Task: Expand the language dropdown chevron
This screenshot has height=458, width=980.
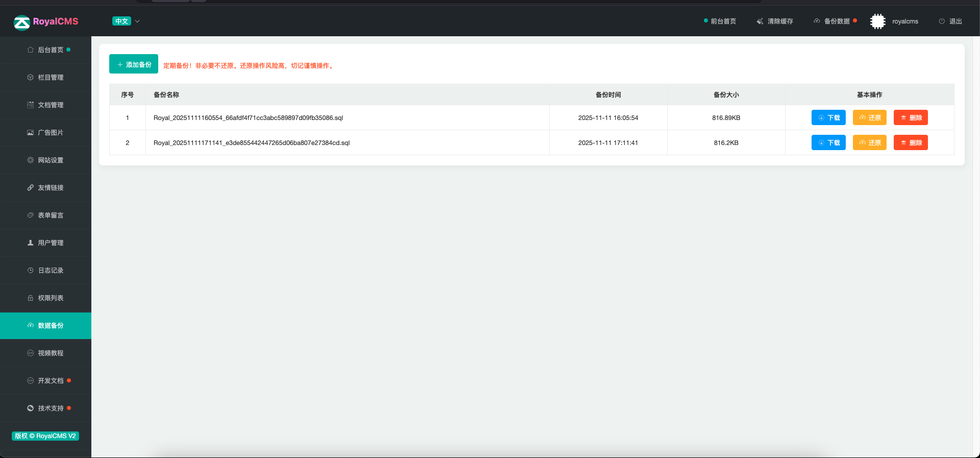Action: pyautogui.click(x=137, y=21)
